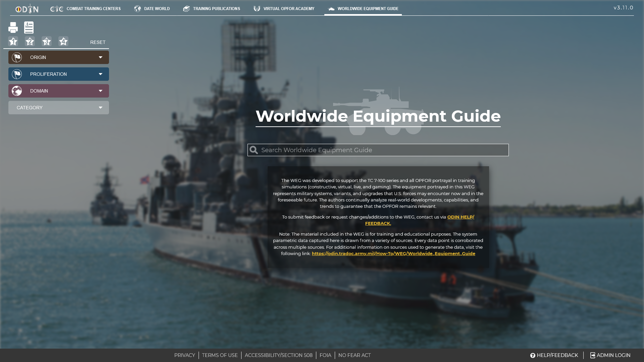Click RESET filters button
This screenshot has height=362, width=644.
coord(98,42)
